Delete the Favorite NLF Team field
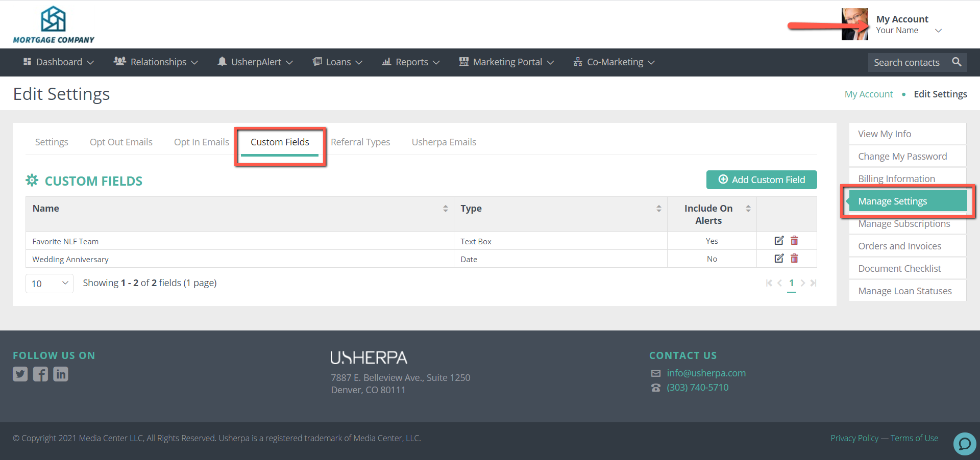980x460 pixels. click(x=794, y=241)
